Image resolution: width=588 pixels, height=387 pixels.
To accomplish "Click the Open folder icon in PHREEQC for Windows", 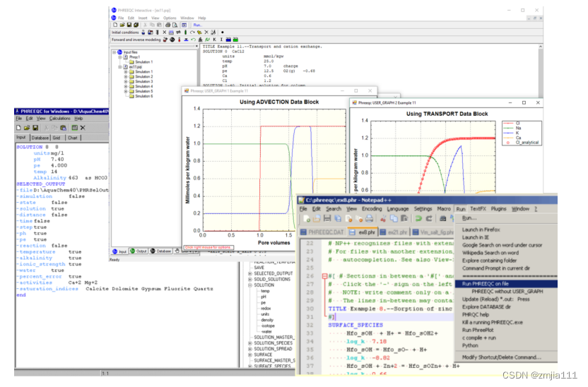I will coord(27,128).
